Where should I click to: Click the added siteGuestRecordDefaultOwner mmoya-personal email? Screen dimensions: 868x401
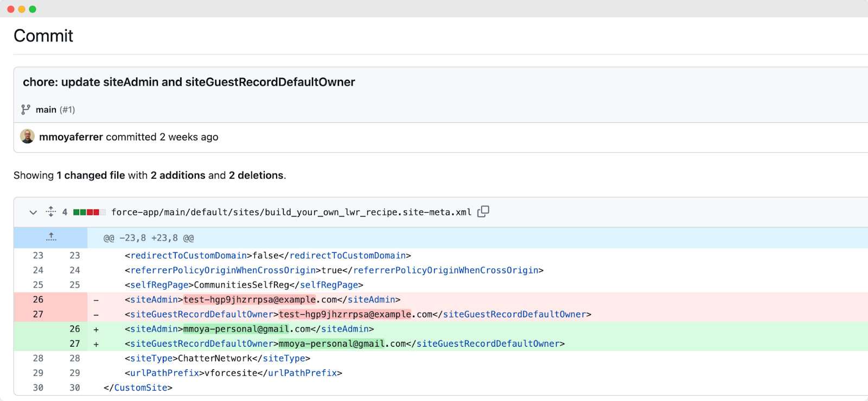pyautogui.click(x=342, y=343)
